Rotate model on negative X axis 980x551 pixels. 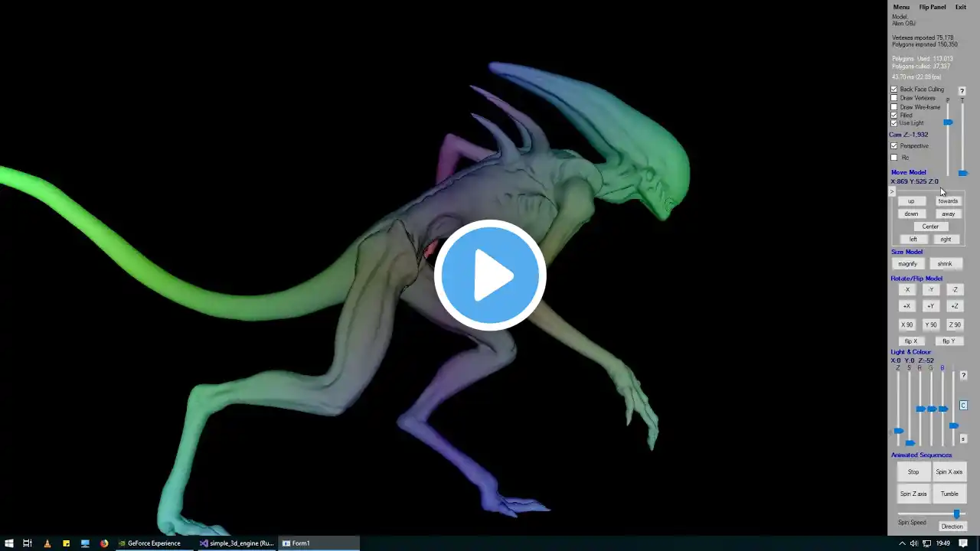[907, 290]
